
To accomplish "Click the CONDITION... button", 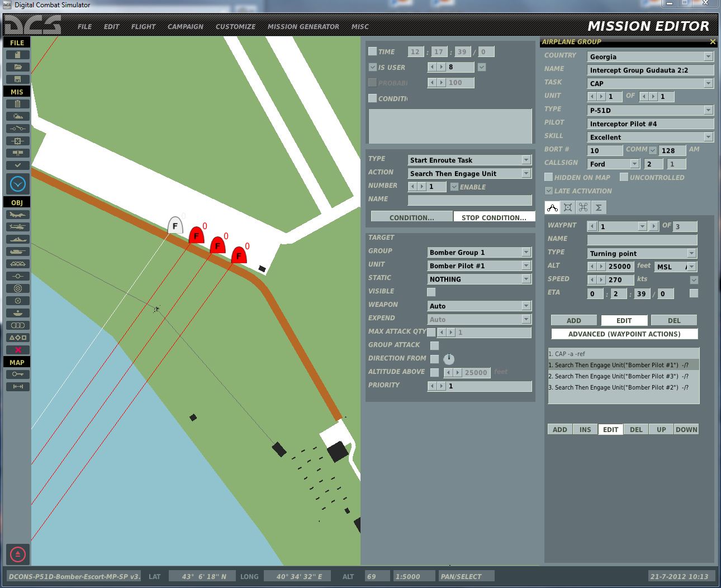I will pyautogui.click(x=412, y=217).
